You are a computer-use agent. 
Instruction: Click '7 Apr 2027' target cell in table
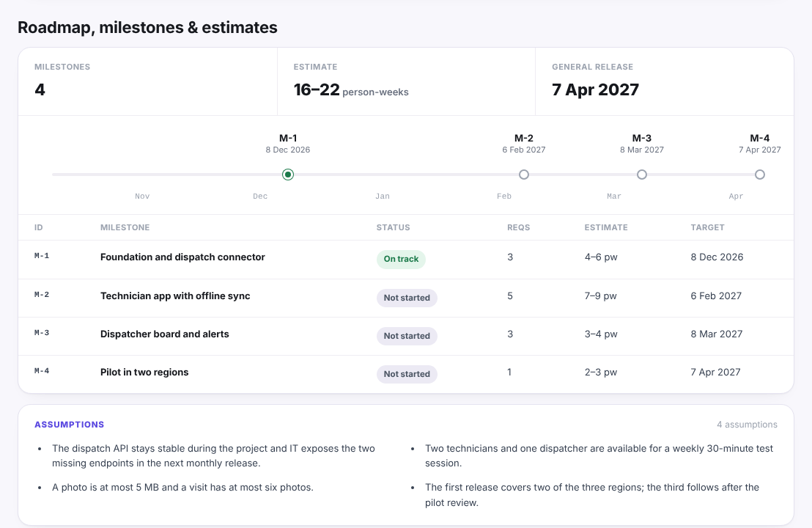tap(716, 372)
